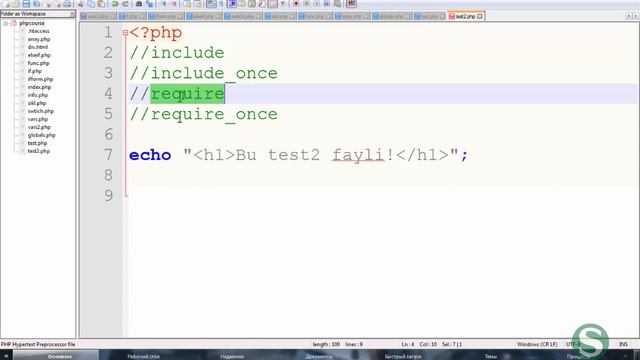Save the current file via toolbar
640x360 pixels.
(26, 4)
